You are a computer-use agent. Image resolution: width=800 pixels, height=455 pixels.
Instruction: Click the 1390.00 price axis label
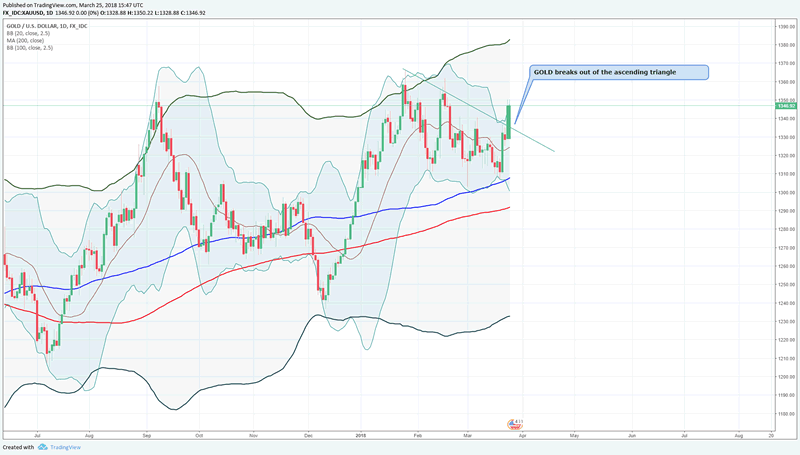pyautogui.click(x=786, y=27)
